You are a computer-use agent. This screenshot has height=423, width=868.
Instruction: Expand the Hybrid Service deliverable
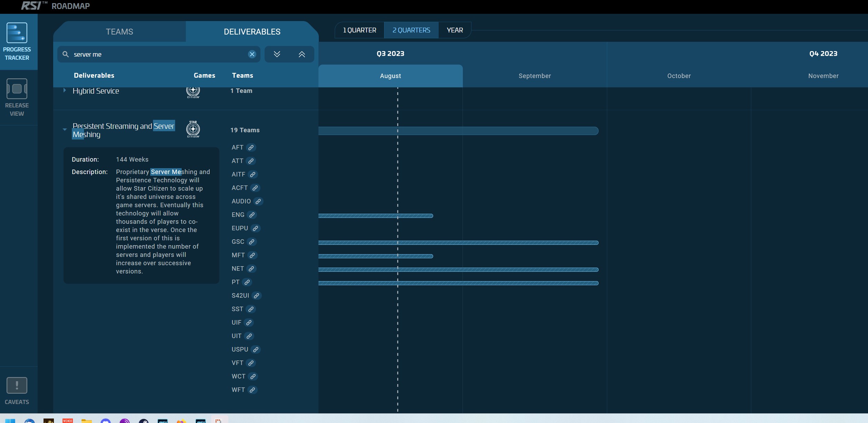pyautogui.click(x=65, y=90)
